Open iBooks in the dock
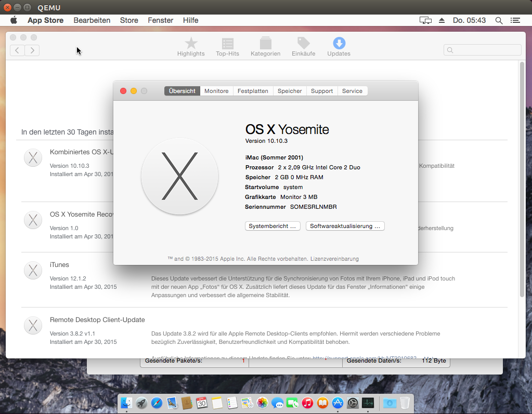Viewport: 532px width, 414px height. click(322, 403)
